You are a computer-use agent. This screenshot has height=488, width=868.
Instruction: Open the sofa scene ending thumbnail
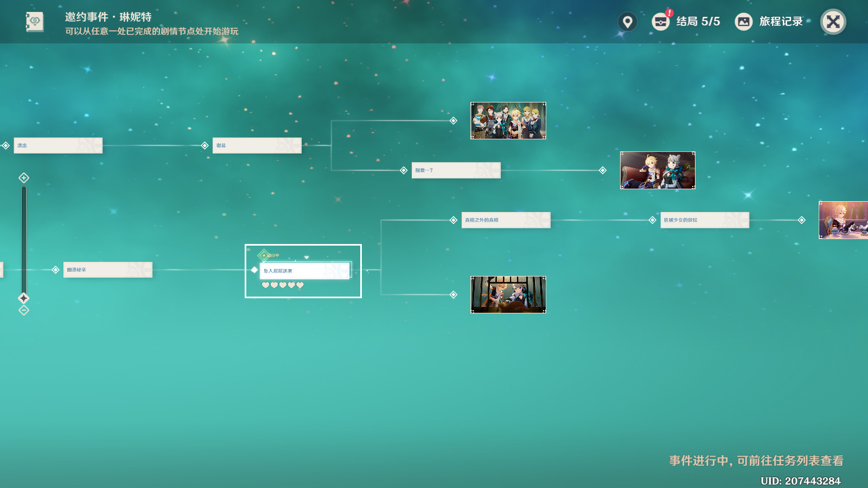pos(658,170)
